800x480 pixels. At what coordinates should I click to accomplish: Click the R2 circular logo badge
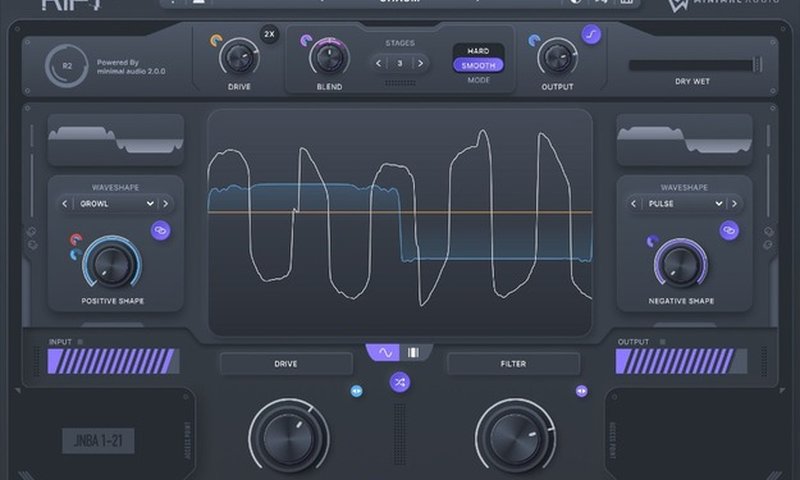(x=67, y=66)
